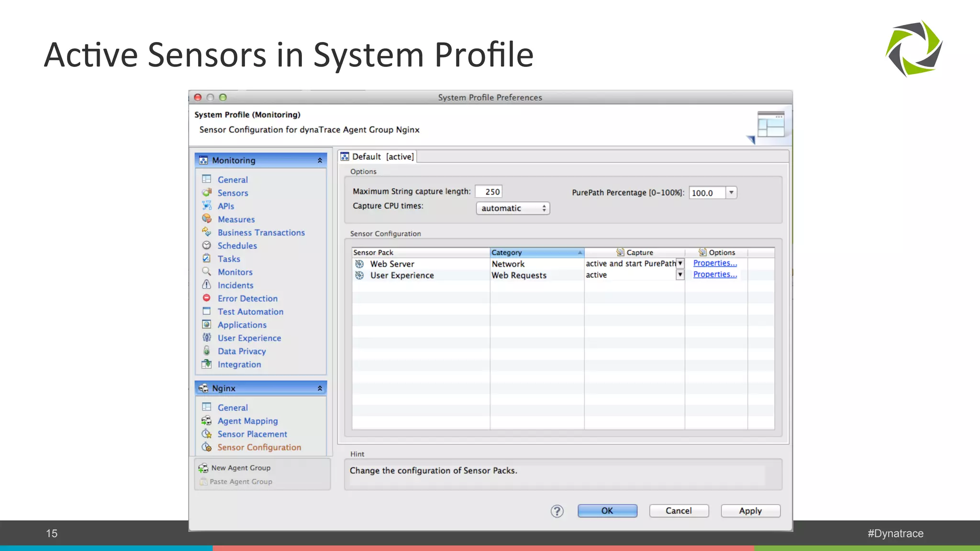The width and height of the screenshot is (980, 551).
Task: Click New Agent Group button
Action: coord(234,468)
